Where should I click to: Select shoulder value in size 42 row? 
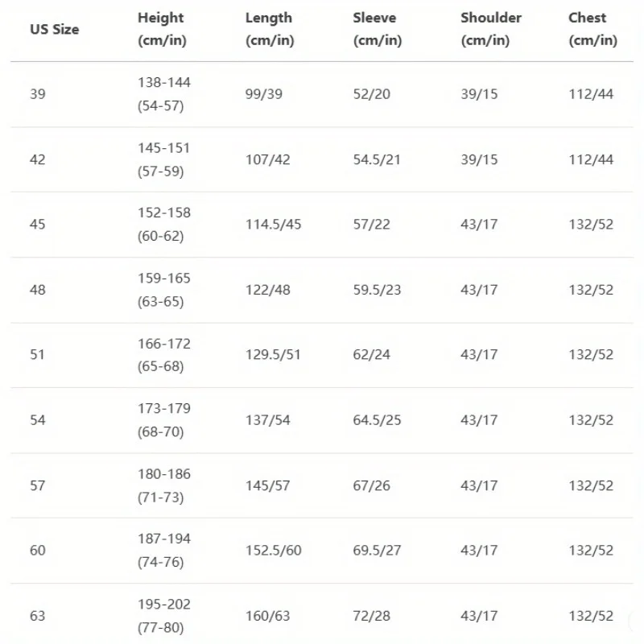pyautogui.click(x=479, y=159)
